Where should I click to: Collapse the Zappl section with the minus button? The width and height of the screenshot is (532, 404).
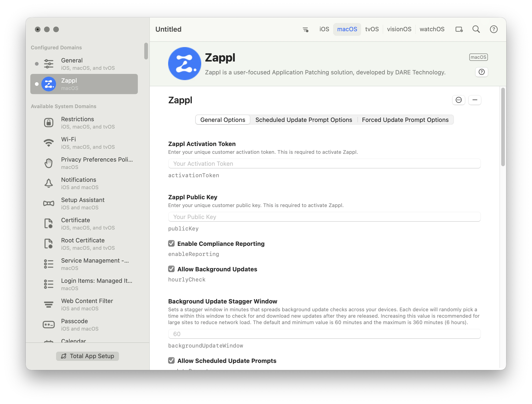(x=475, y=100)
